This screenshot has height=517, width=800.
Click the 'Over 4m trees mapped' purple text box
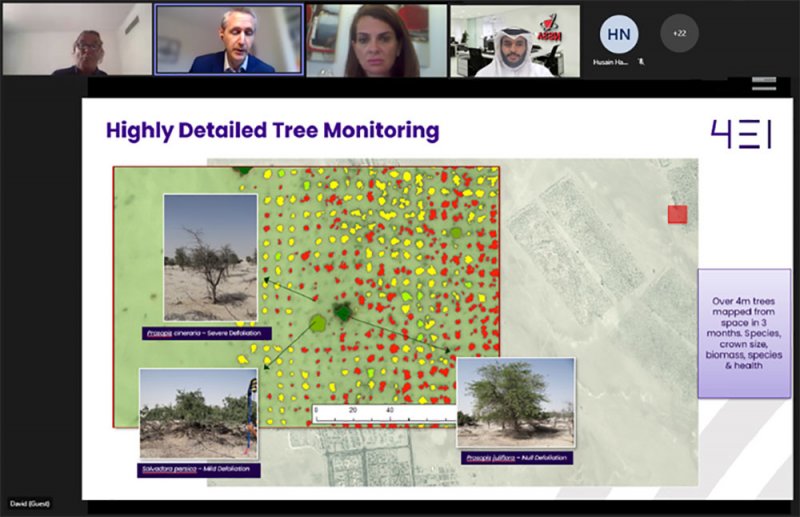click(744, 333)
